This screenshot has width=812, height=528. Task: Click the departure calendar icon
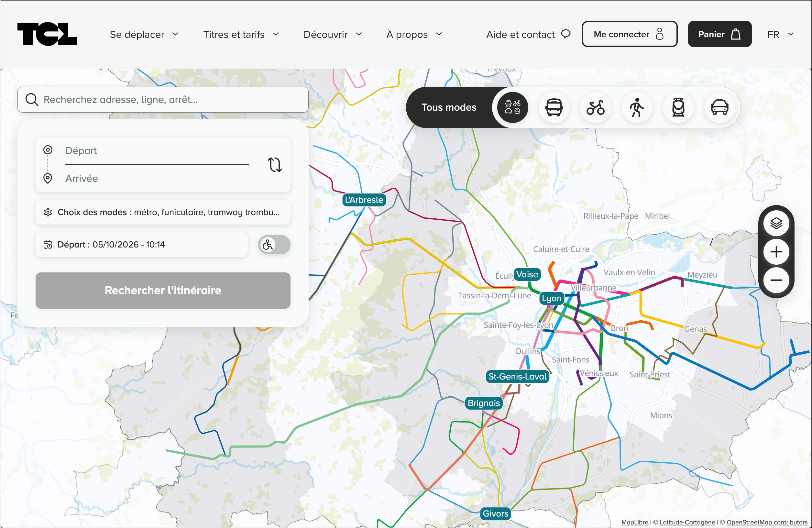(x=48, y=245)
